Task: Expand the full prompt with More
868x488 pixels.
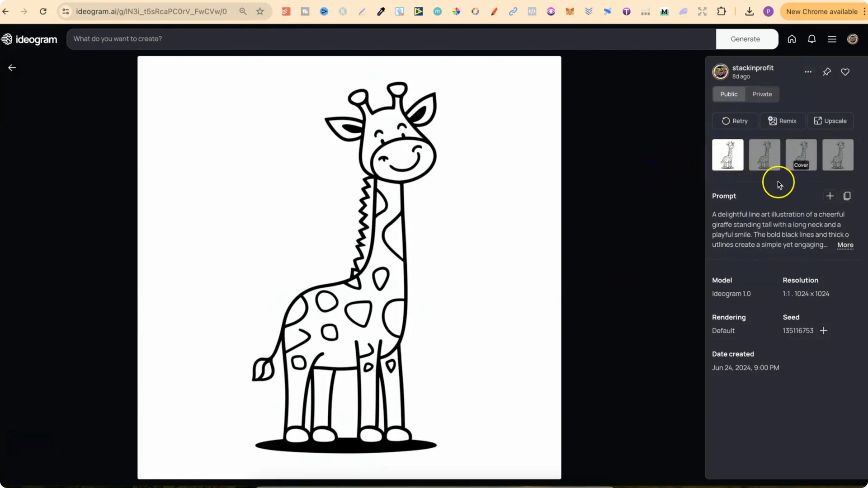Action: pos(844,245)
